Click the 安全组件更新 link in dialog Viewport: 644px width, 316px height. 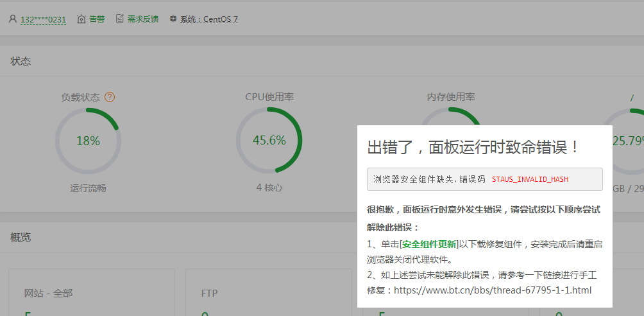pyautogui.click(x=428, y=244)
